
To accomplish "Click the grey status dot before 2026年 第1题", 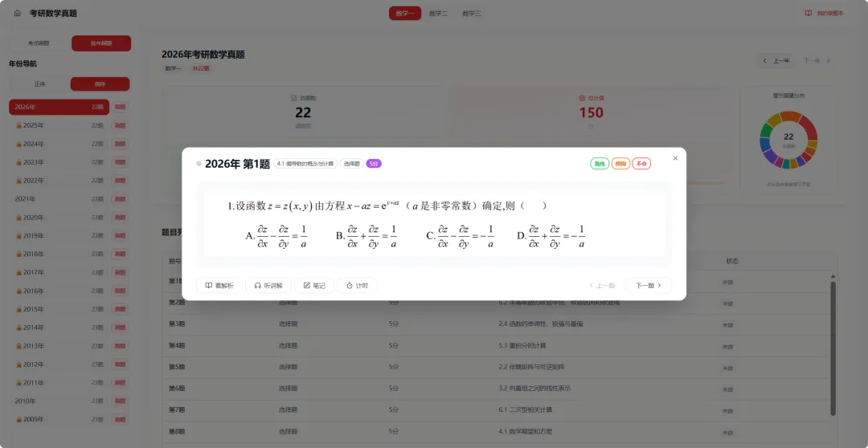I will 199,164.
